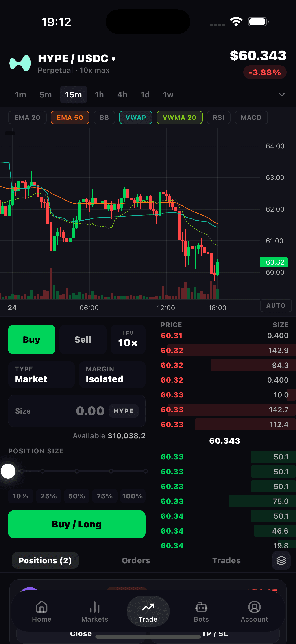
Task: Enable the RSI indicator
Action: point(218,117)
